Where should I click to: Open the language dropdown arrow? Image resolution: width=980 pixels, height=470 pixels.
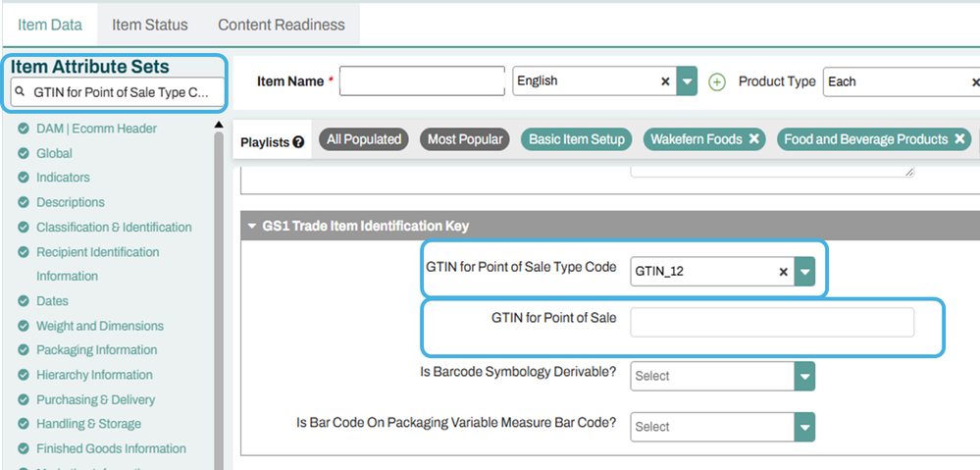688,82
